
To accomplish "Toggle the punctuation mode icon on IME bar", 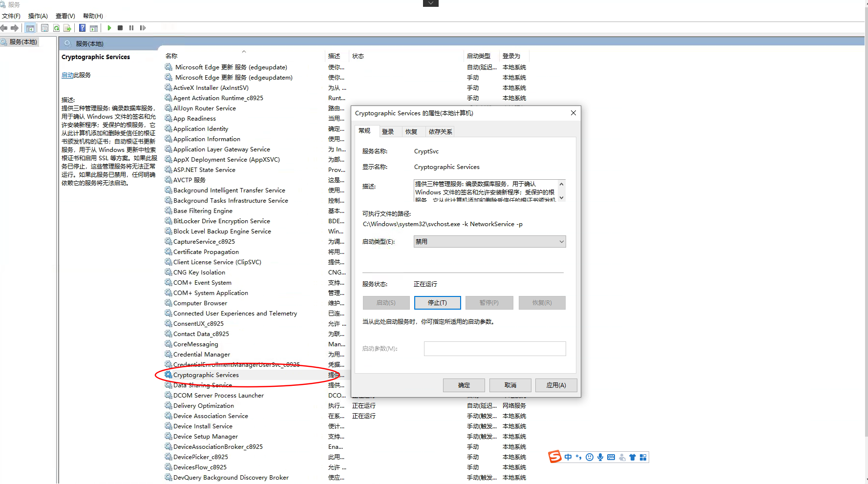I will tap(579, 457).
